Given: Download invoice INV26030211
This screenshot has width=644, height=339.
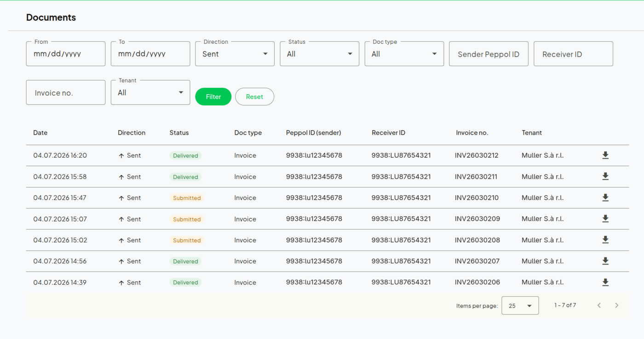Looking at the screenshot, I should click(605, 177).
